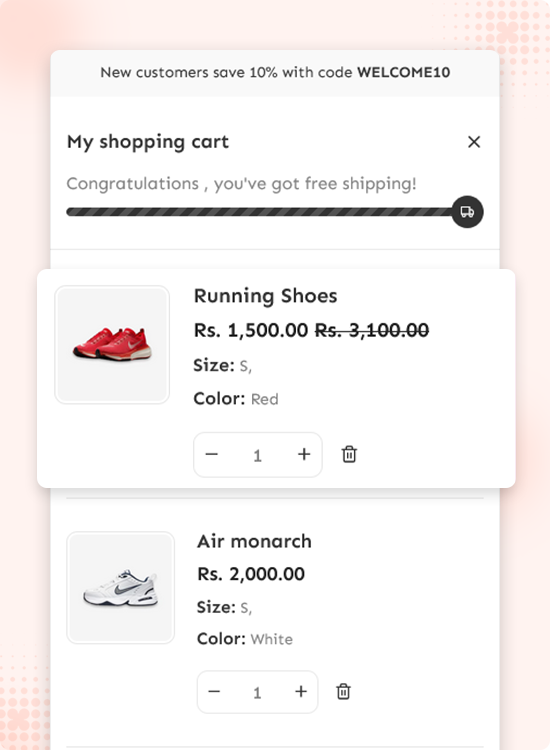The width and height of the screenshot is (550, 750).
Task: Open the white Air monarch thumbnail
Action: tap(121, 587)
